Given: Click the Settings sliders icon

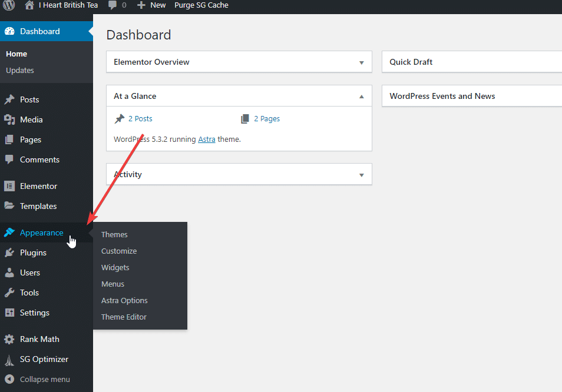Looking at the screenshot, I should pos(9,313).
